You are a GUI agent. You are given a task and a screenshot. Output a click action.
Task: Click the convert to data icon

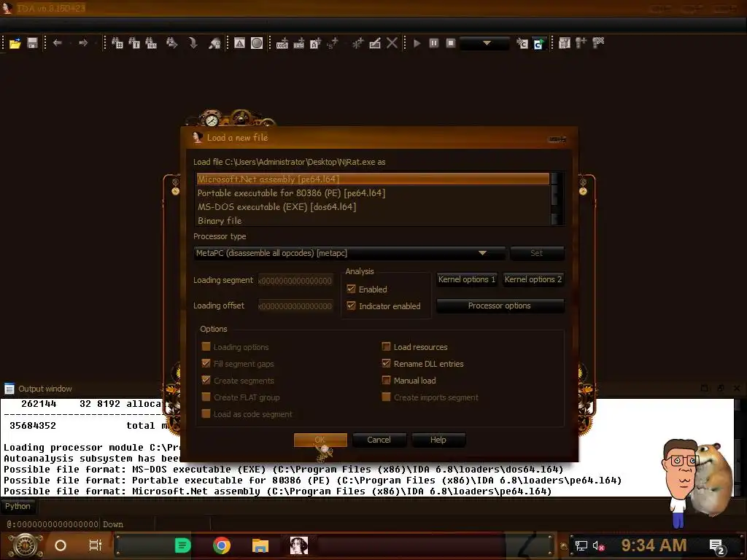click(x=298, y=43)
